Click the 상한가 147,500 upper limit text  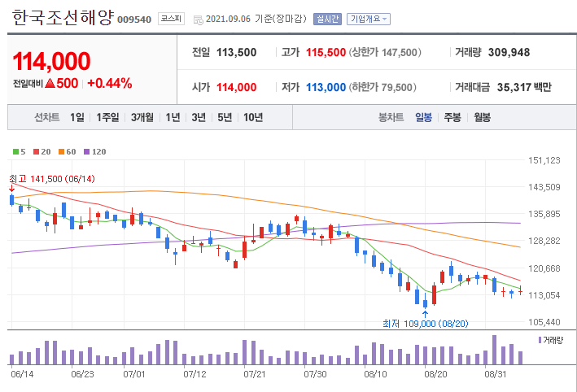[385, 52]
